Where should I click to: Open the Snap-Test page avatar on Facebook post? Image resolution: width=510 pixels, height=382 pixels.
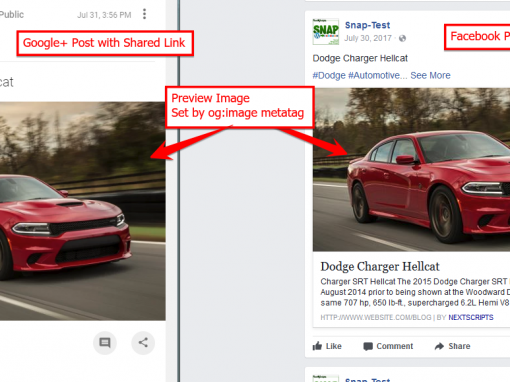(x=326, y=32)
